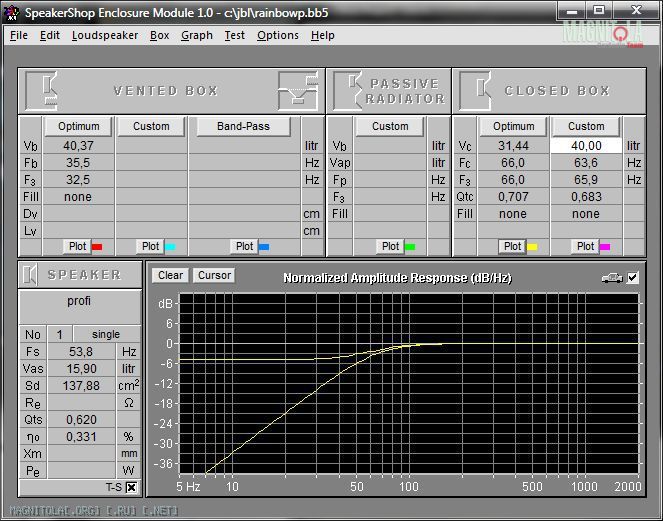Click the closed box custom Vc field 40,00
Screen dimensions: 663x521
(x=586, y=145)
